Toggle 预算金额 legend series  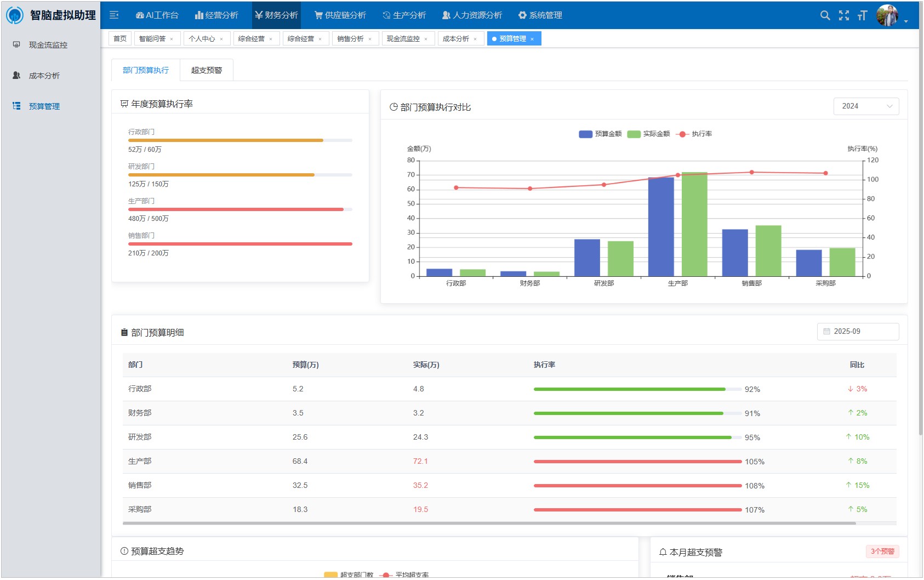click(601, 134)
